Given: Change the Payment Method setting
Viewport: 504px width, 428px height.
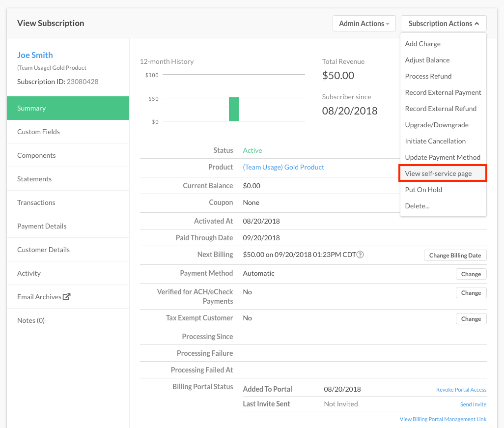Looking at the screenshot, I should point(471,274).
